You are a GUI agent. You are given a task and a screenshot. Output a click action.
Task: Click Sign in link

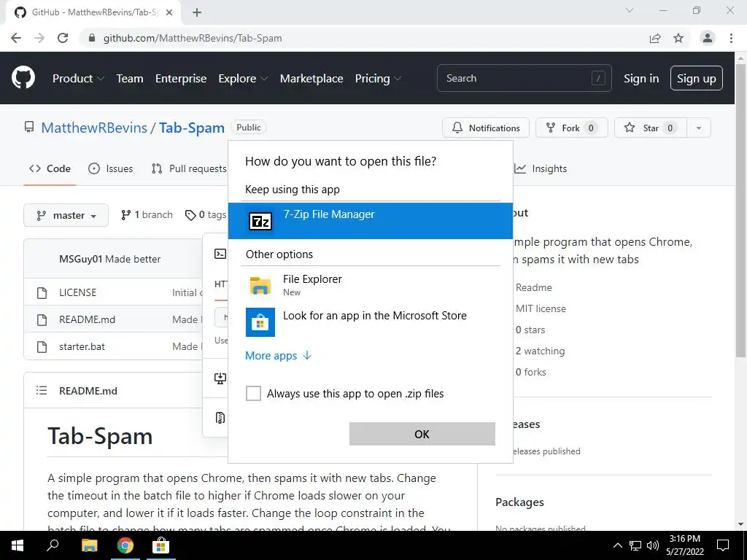(x=641, y=78)
